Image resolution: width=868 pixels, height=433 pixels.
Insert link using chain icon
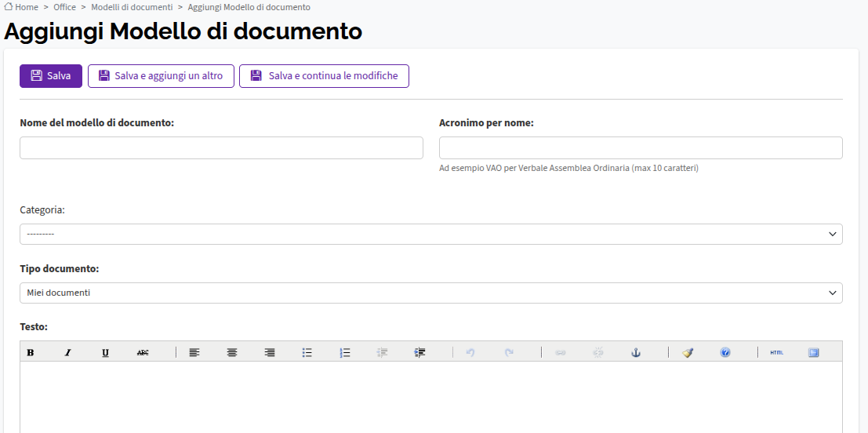[560, 352]
